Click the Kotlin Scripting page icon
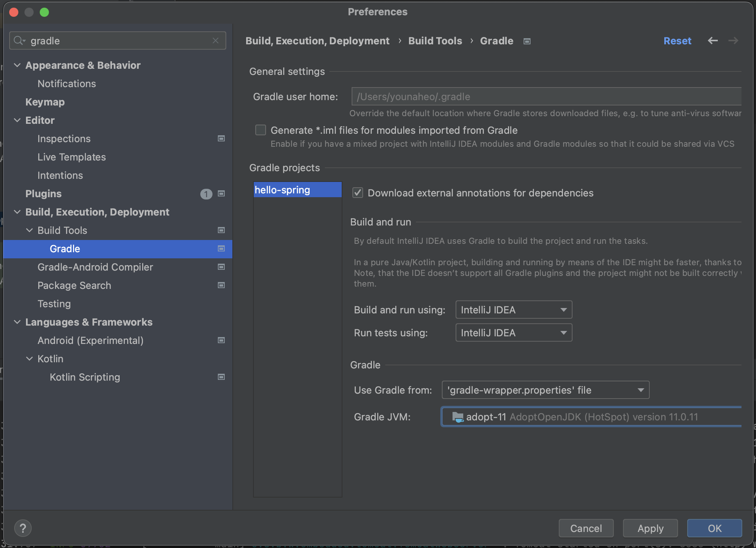 221,377
